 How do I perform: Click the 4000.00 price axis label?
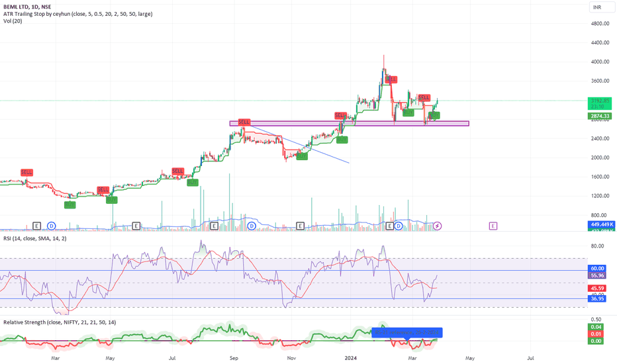pos(600,62)
